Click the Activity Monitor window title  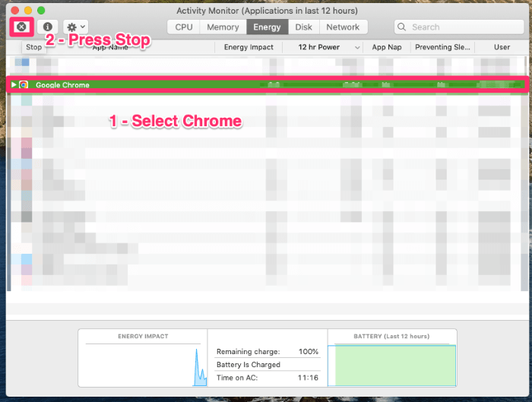click(x=267, y=11)
